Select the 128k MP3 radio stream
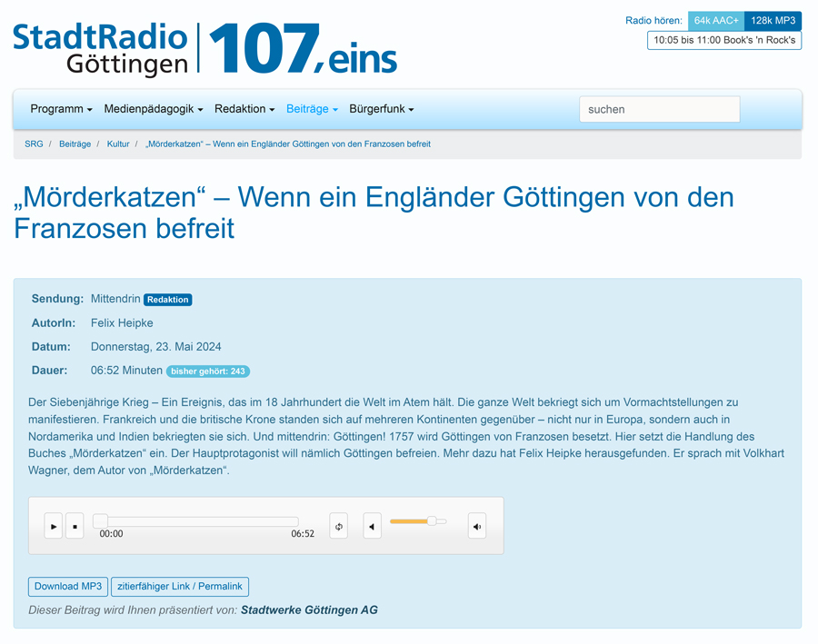818x644 pixels. coord(773,20)
